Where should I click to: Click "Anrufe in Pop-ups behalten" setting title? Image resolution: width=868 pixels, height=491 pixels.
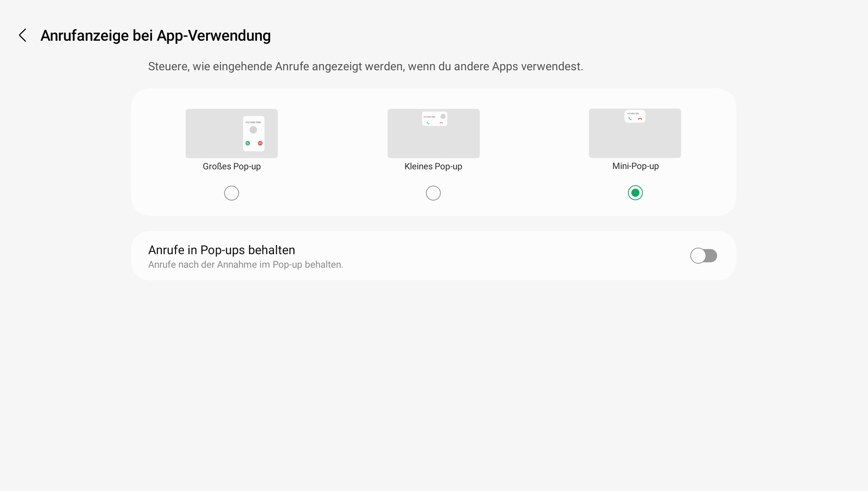(222, 250)
